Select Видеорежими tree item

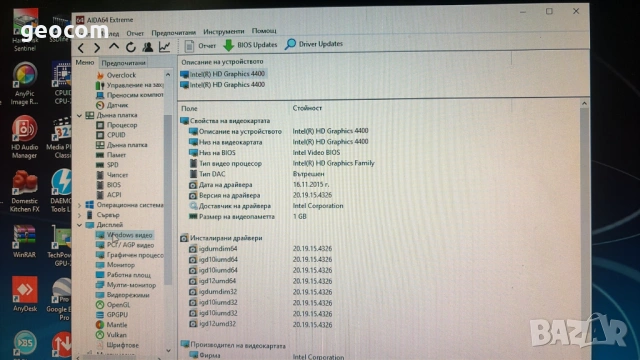point(122,295)
